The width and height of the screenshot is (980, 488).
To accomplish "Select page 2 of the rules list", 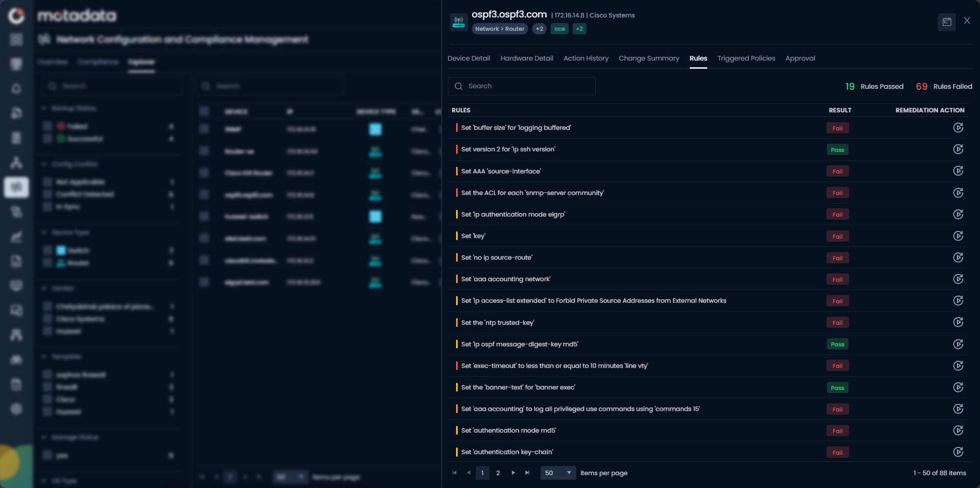I will [x=498, y=473].
